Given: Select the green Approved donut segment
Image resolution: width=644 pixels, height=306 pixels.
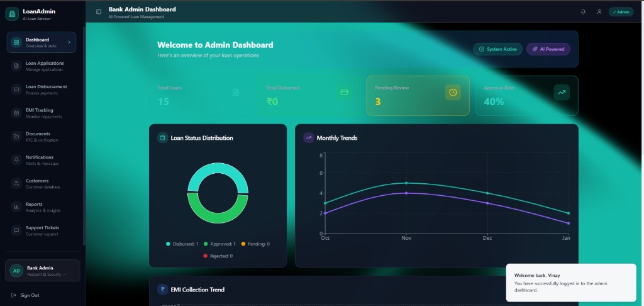Looking at the screenshot, I should [x=218, y=218].
